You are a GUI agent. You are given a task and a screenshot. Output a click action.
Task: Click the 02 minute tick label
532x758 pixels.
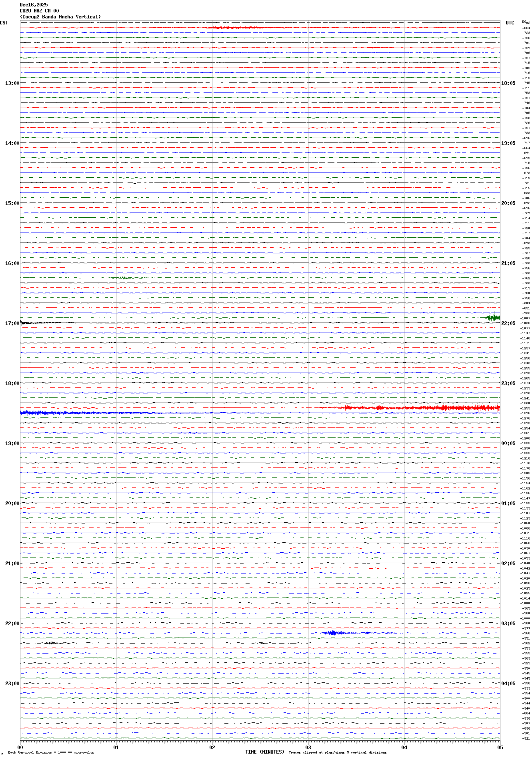212,747
